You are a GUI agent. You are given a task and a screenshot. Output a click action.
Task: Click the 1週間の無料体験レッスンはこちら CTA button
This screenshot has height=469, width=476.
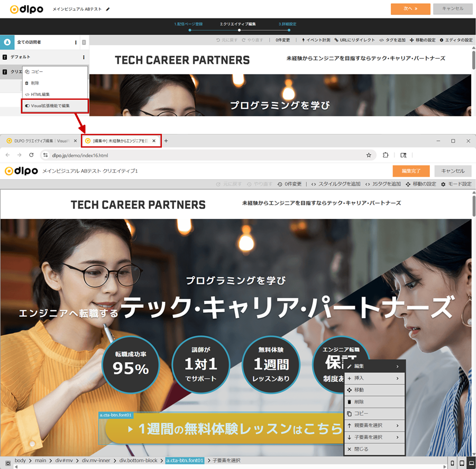pyautogui.click(x=224, y=429)
